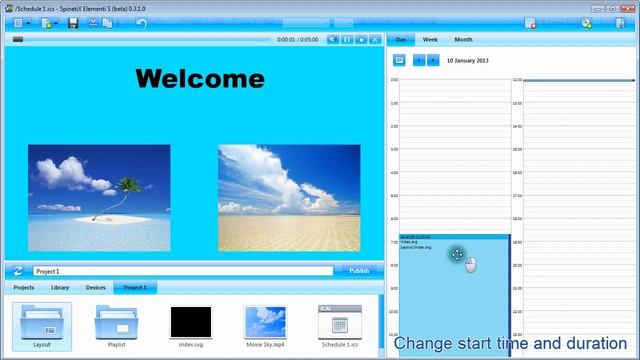This screenshot has height=360, width=640.
Task: Switch to the Month calendar tab
Action: coord(463,40)
